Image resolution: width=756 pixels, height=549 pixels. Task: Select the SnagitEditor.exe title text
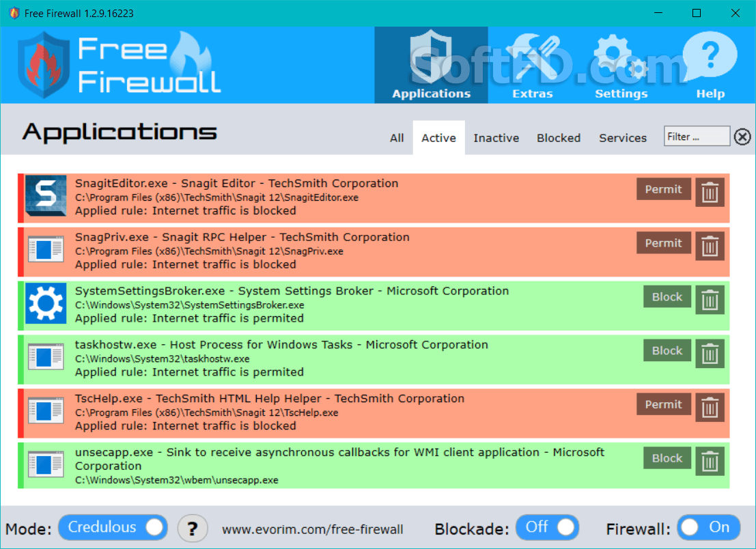[x=237, y=183]
